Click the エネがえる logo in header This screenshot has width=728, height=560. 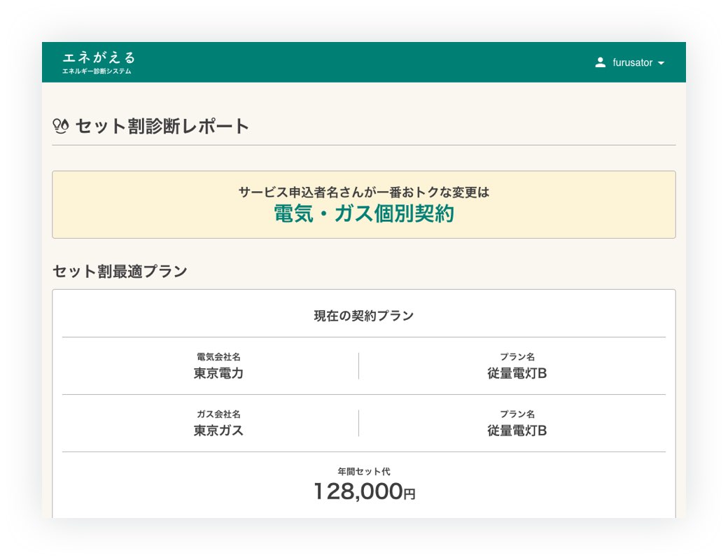pyautogui.click(x=99, y=57)
